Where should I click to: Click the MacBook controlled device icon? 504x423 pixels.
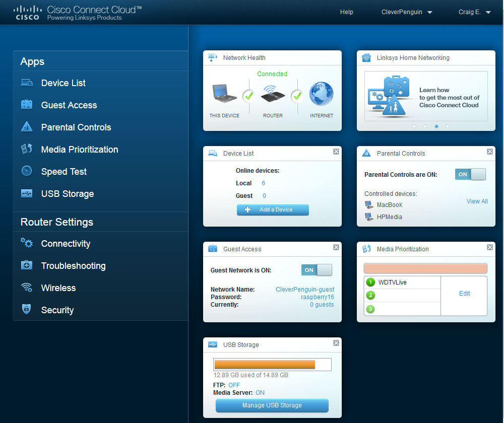(x=369, y=204)
